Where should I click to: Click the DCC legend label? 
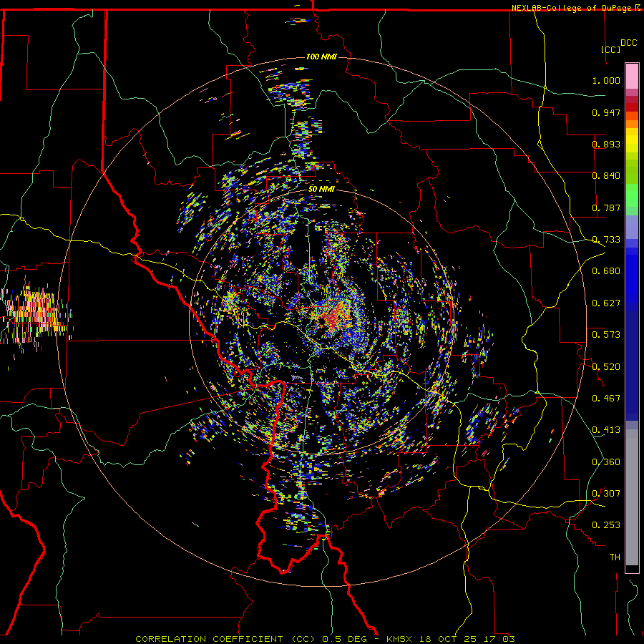point(628,43)
